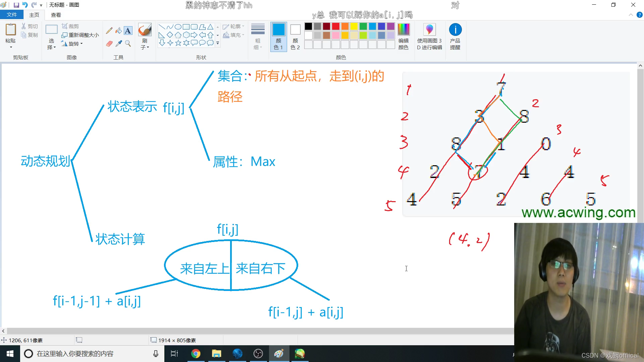Expand the shapes gallery more arrow
Viewport: 644px width, 362px height.
coord(218,43)
